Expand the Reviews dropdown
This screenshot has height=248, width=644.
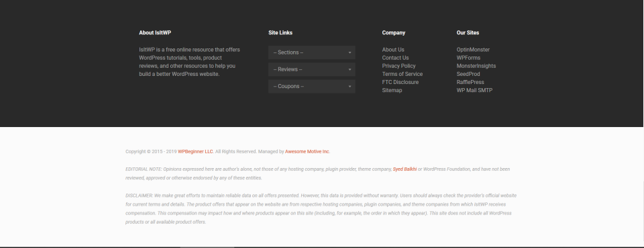click(x=312, y=69)
